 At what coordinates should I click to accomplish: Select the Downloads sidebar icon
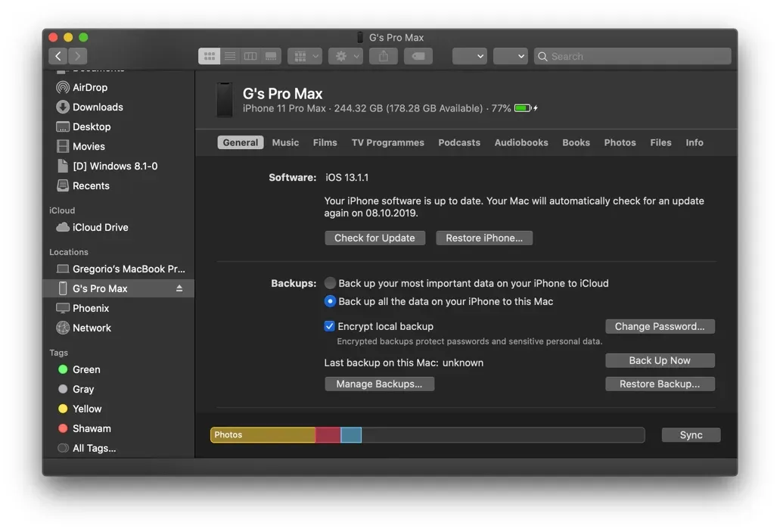click(61, 107)
